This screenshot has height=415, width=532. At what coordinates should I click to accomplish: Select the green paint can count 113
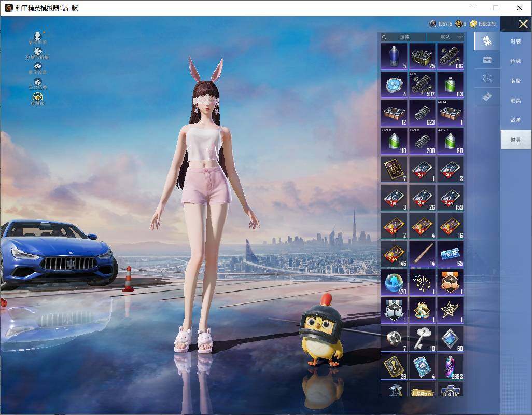450,85
